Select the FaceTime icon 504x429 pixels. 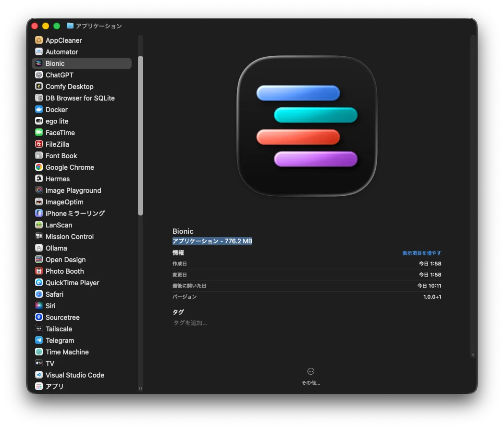coord(39,133)
